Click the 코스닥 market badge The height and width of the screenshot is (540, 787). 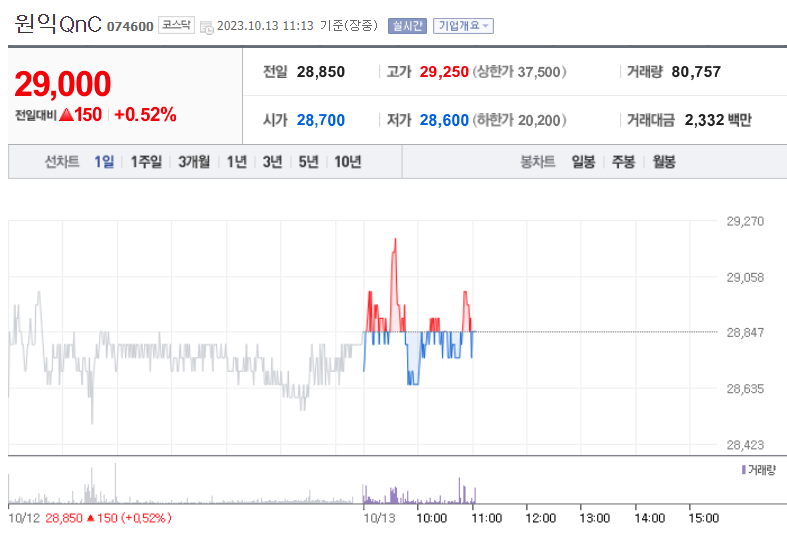[x=176, y=25]
